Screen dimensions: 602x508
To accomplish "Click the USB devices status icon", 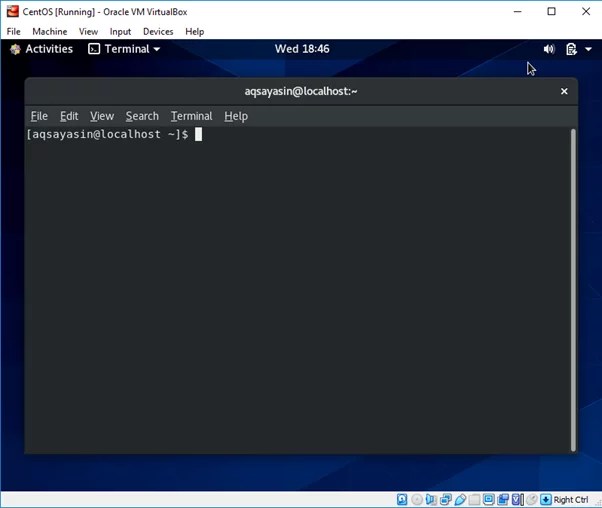I will [460, 499].
